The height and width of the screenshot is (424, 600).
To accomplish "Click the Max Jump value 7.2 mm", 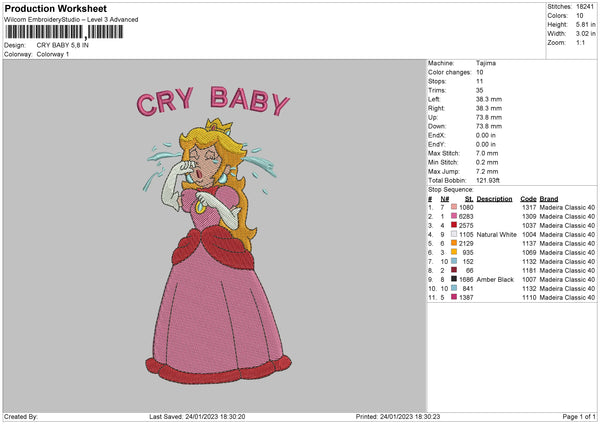I will point(487,171).
